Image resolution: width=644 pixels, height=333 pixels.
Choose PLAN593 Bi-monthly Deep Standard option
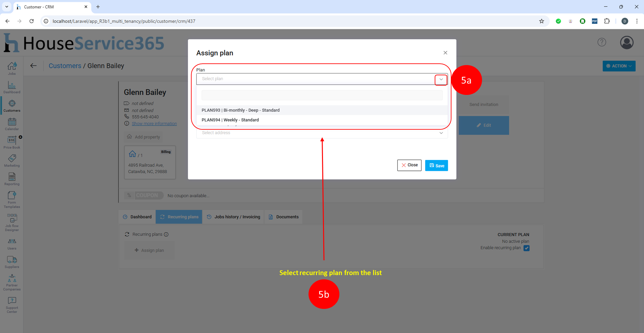241,110
